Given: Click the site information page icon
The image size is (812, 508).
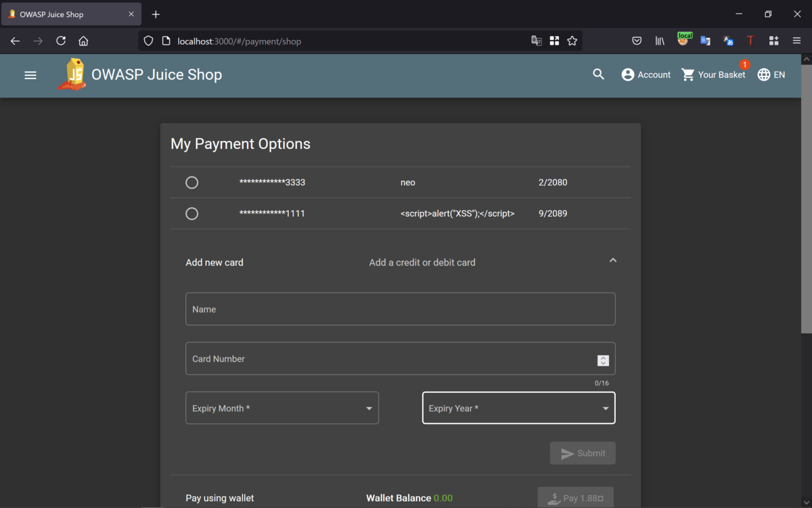Looking at the screenshot, I should click(x=166, y=41).
